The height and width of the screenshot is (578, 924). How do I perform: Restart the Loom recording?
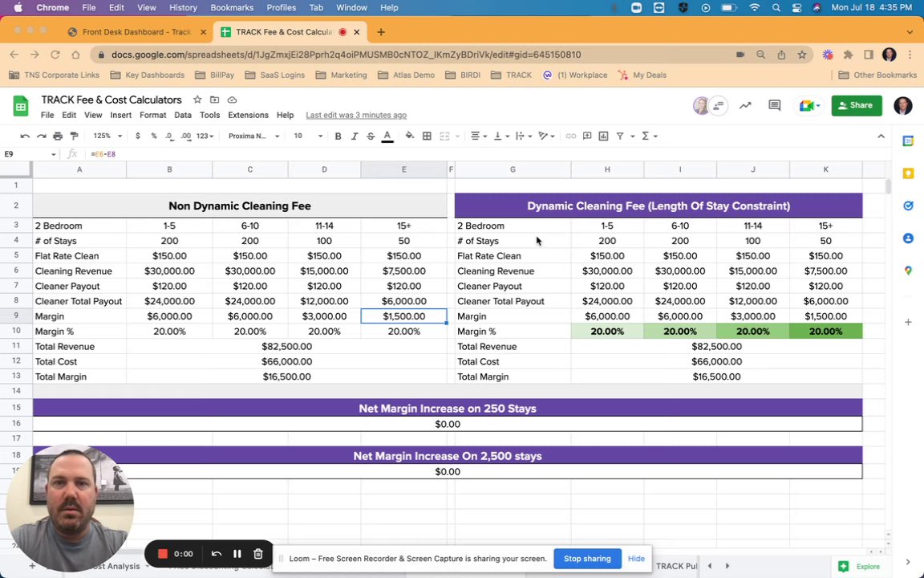(x=217, y=554)
